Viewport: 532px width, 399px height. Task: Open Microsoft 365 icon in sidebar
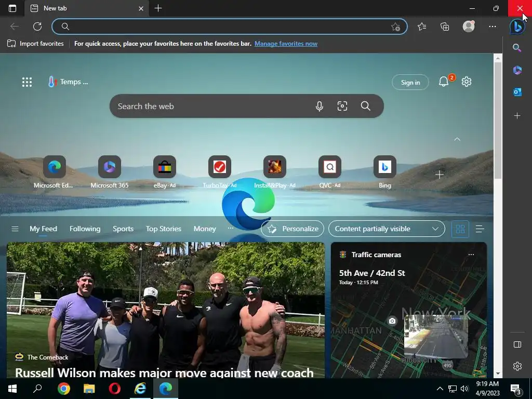[517, 70]
